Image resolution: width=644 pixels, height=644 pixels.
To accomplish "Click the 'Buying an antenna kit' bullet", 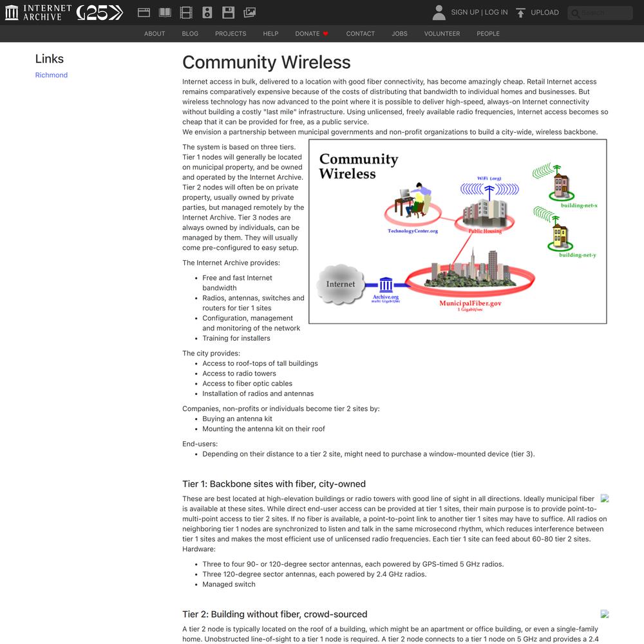I will (237, 419).
